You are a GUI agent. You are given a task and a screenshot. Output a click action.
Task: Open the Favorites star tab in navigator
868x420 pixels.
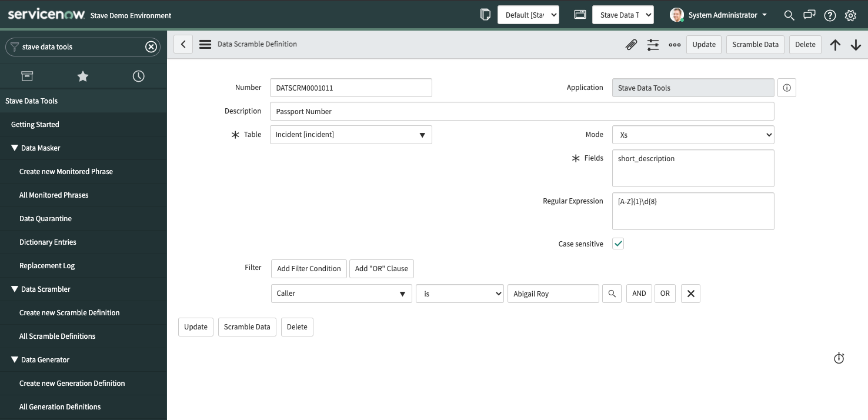point(83,76)
